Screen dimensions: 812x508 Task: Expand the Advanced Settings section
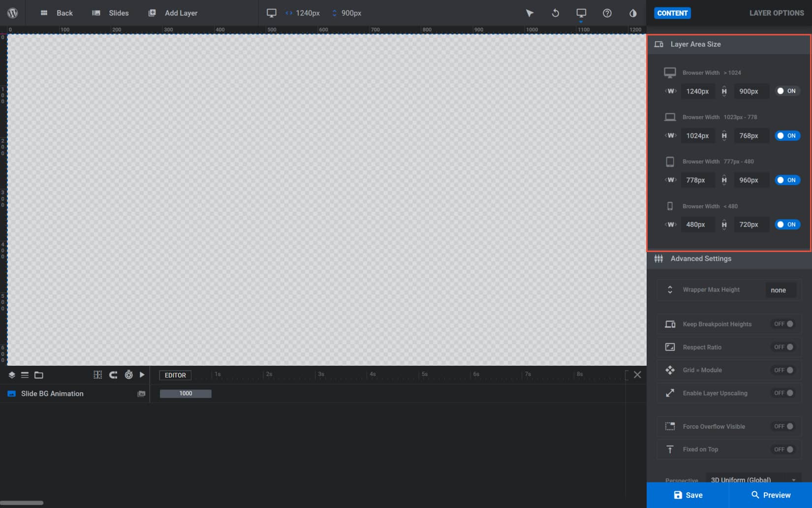(x=701, y=258)
